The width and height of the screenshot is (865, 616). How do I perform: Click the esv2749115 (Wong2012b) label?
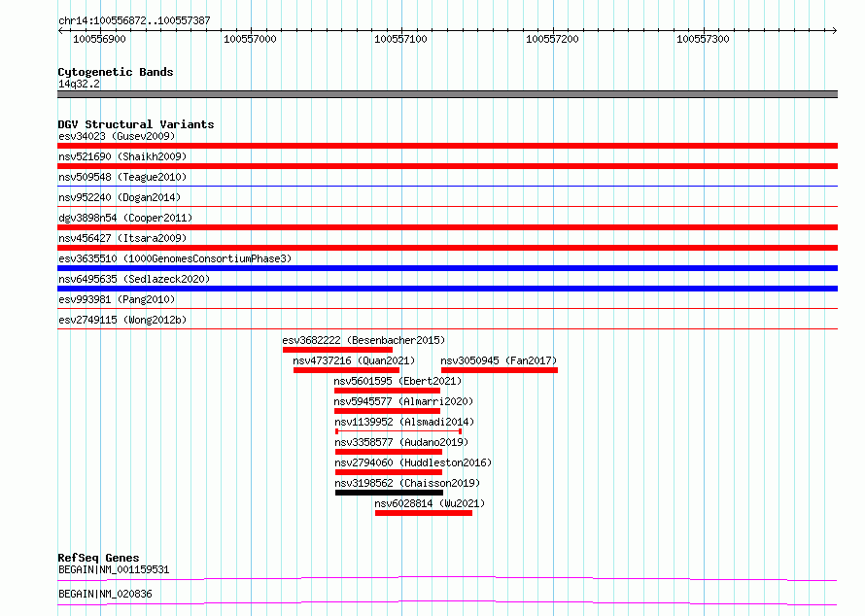click(x=122, y=320)
